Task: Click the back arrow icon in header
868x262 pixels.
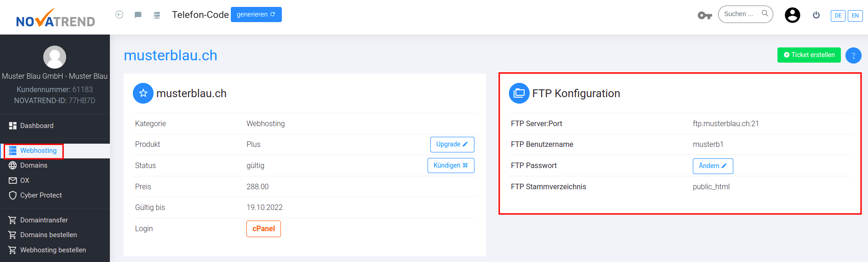Action: click(x=119, y=15)
